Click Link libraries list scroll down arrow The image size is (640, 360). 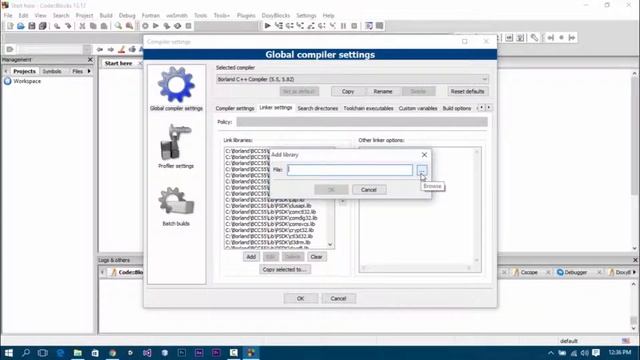[330, 245]
